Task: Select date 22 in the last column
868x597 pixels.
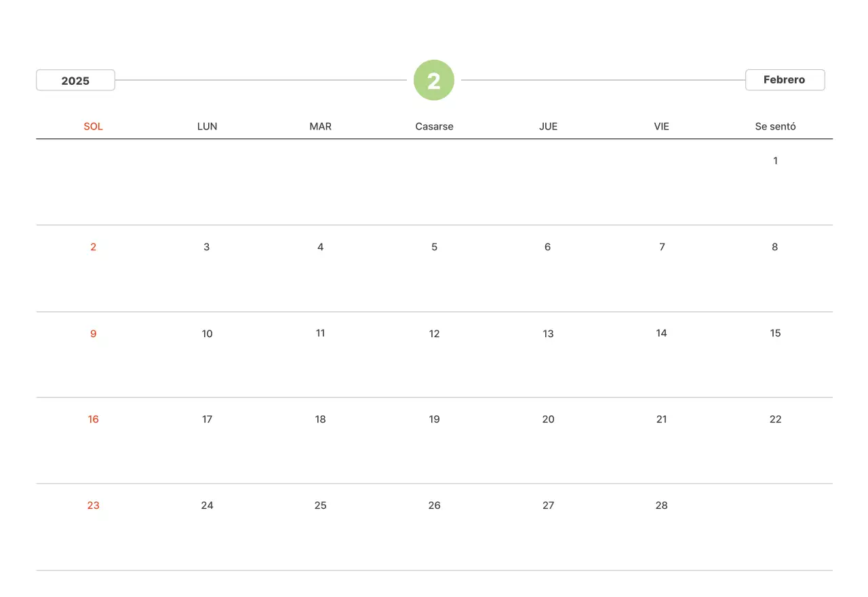Action: 775,419
